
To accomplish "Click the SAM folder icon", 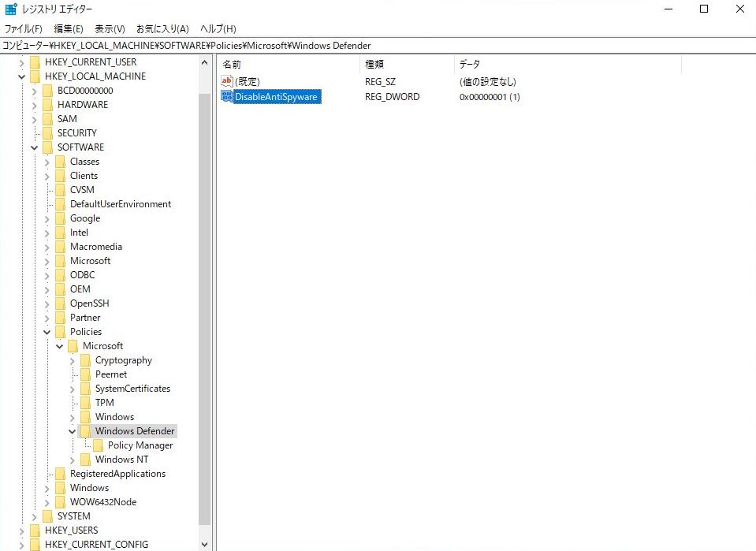I will coord(48,118).
